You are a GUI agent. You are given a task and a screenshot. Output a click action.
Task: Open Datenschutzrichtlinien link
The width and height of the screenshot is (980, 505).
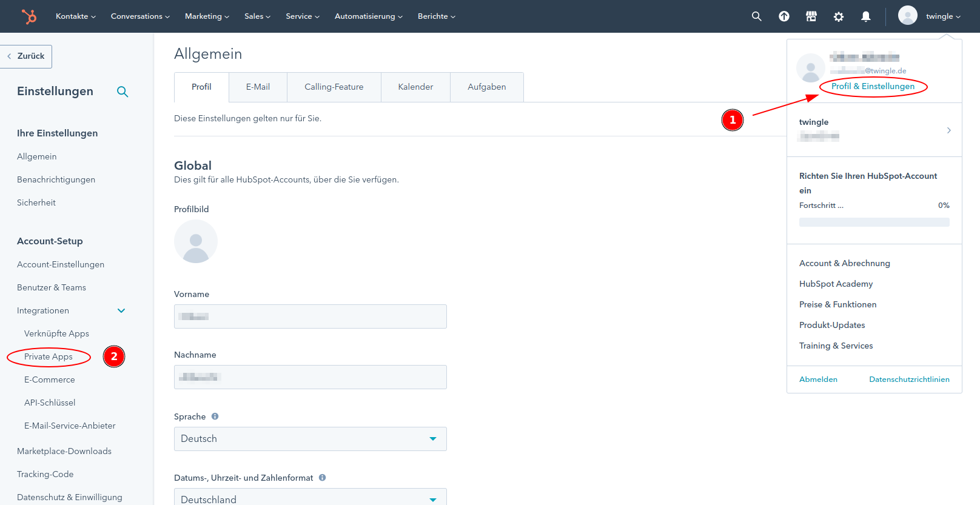[909, 380]
